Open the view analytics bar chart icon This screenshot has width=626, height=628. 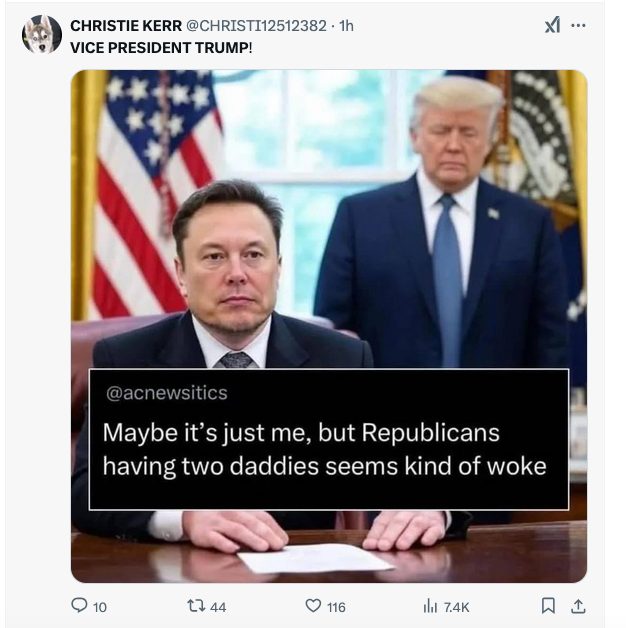pyautogui.click(x=431, y=606)
